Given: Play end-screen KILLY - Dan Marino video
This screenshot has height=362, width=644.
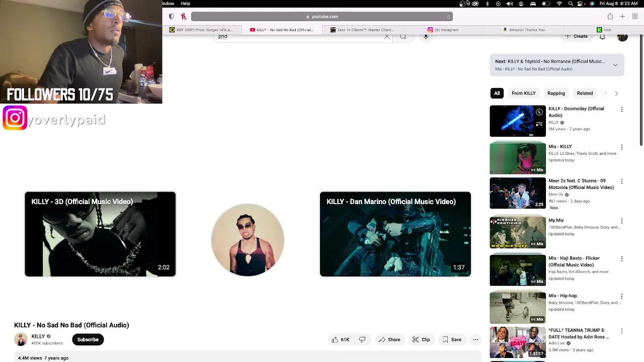Looking at the screenshot, I should pos(395,234).
